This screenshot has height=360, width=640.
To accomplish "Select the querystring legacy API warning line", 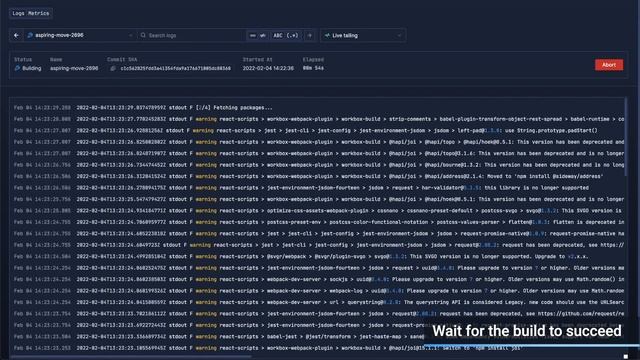I will click(x=318, y=302).
